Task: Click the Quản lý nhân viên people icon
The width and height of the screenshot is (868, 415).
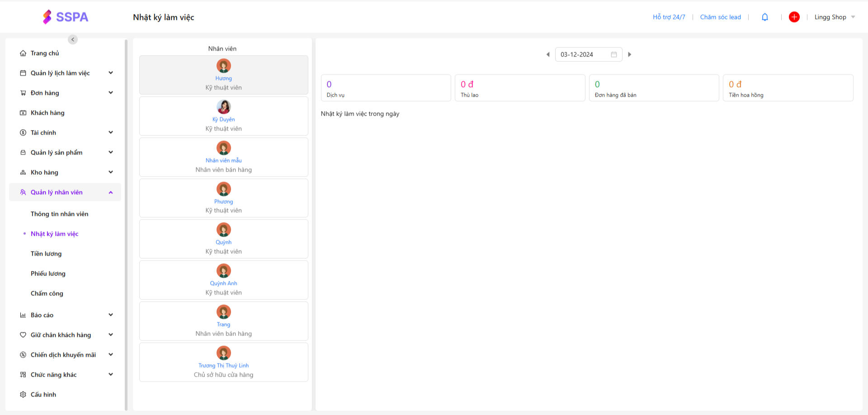Action: coord(23,192)
